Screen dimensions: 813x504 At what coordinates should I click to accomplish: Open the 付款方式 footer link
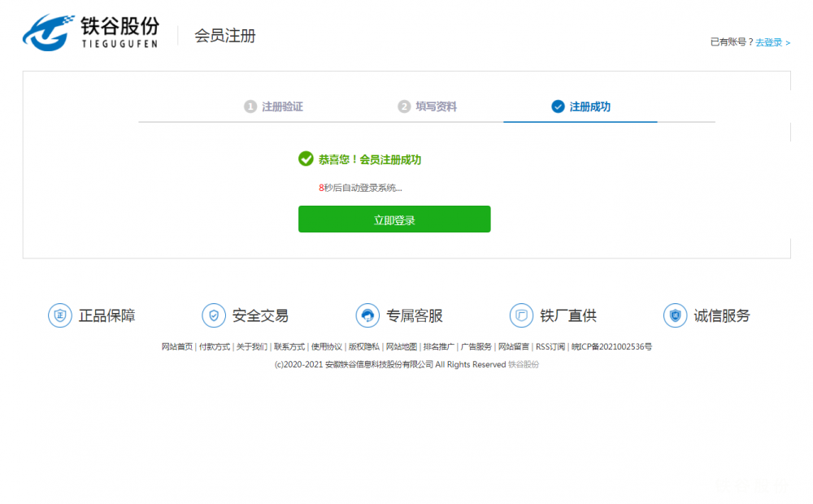coord(215,346)
